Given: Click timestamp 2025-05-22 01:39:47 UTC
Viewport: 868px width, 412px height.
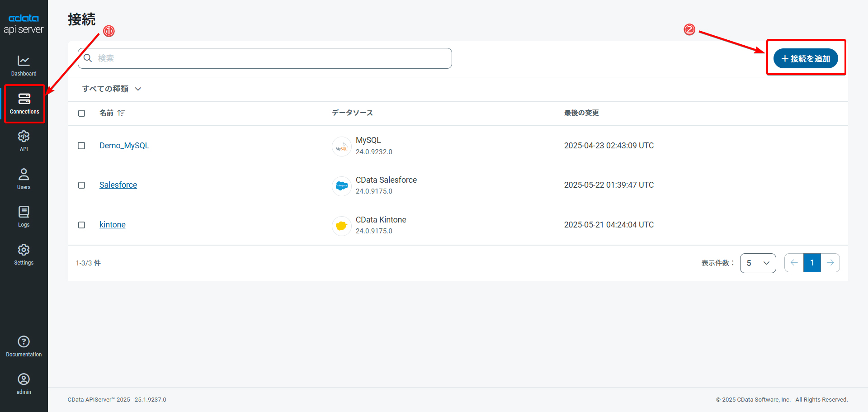Looking at the screenshot, I should [609, 185].
